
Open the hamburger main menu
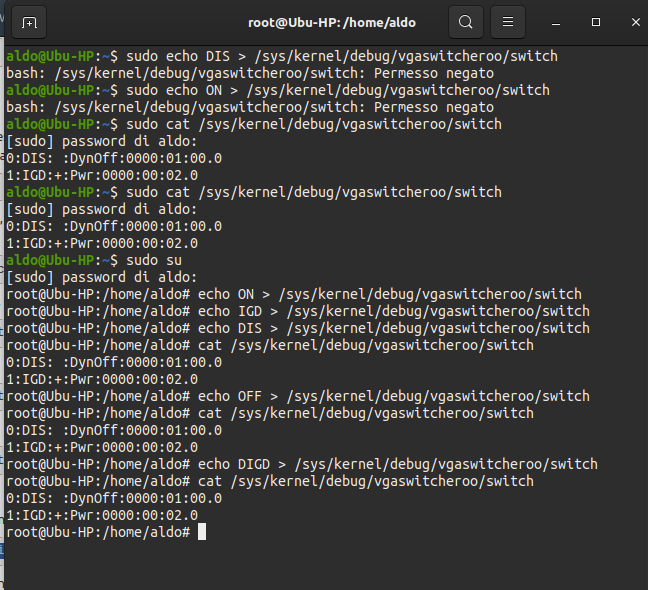pyautogui.click(x=508, y=22)
